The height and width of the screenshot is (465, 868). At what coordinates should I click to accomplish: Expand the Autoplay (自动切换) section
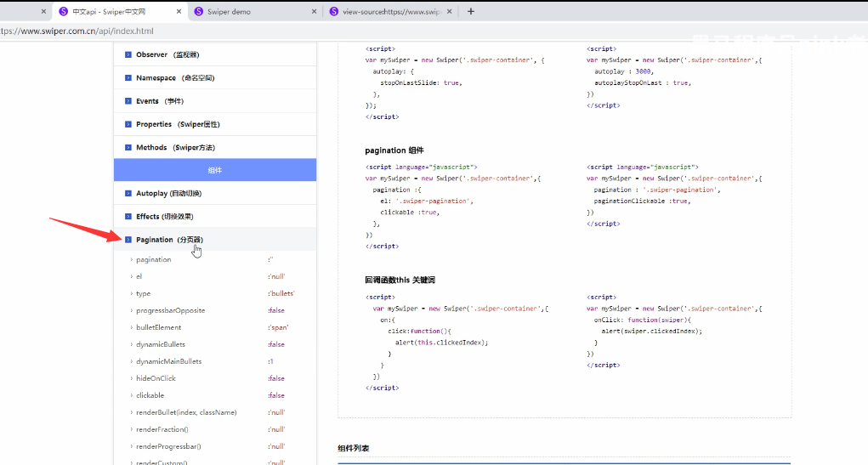click(215, 193)
